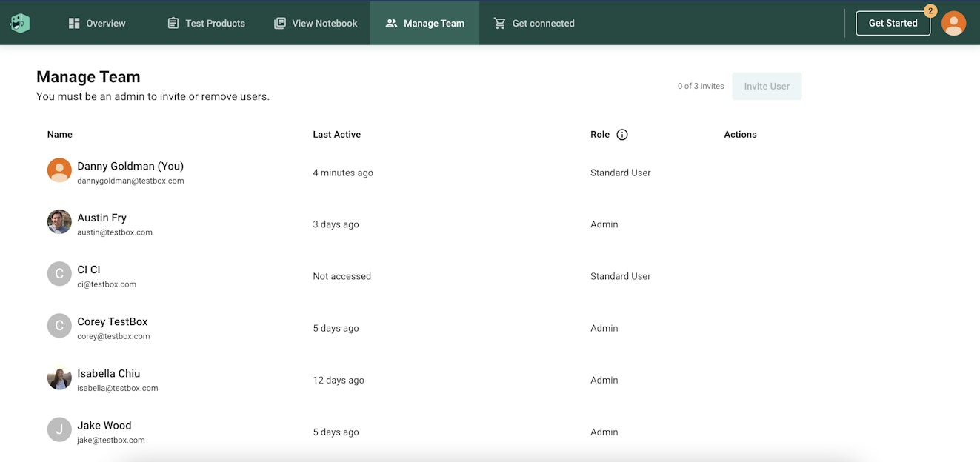Image resolution: width=980 pixels, height=462 pixels.
Task: Click the Name column header
Action: coord(60,135)
